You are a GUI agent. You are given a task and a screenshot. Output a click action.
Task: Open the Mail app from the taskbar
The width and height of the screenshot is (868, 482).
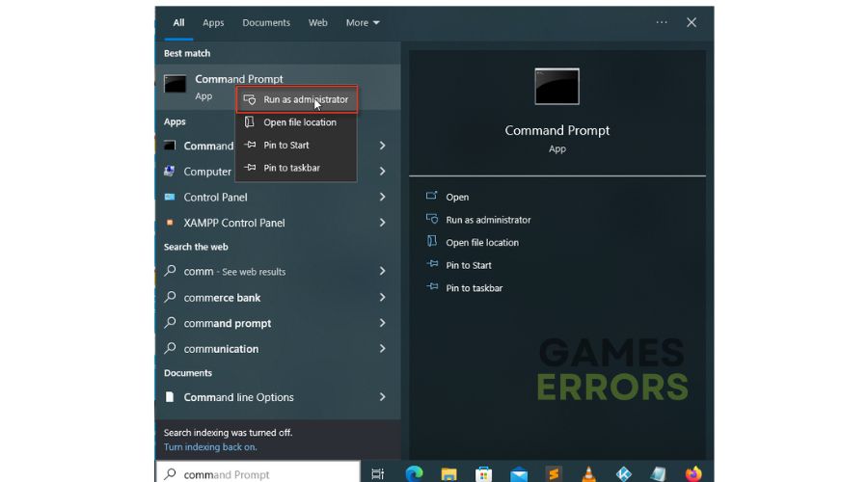(x=519, y=473)
